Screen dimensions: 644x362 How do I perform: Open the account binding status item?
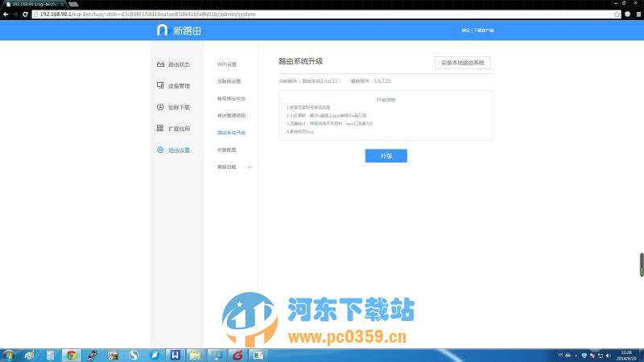(231, 98)
